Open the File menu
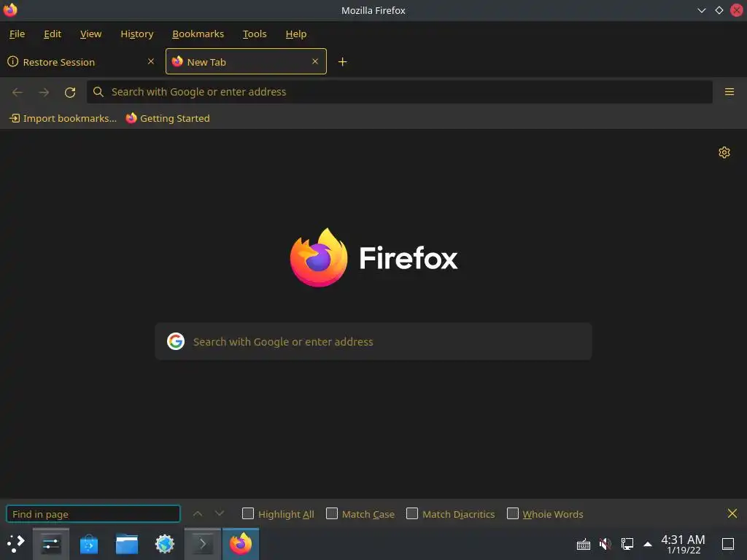This screenshot has height=560, width=747. click(18, 34)
